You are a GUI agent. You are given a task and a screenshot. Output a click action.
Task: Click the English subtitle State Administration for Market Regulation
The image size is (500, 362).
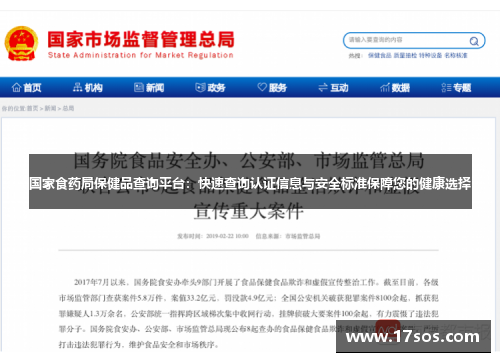[140, 55]
